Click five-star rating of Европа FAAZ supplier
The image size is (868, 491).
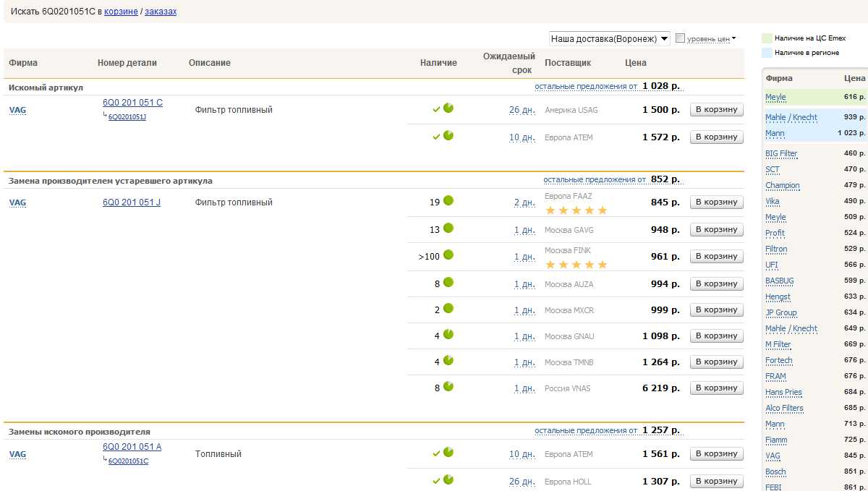[576, 210]
